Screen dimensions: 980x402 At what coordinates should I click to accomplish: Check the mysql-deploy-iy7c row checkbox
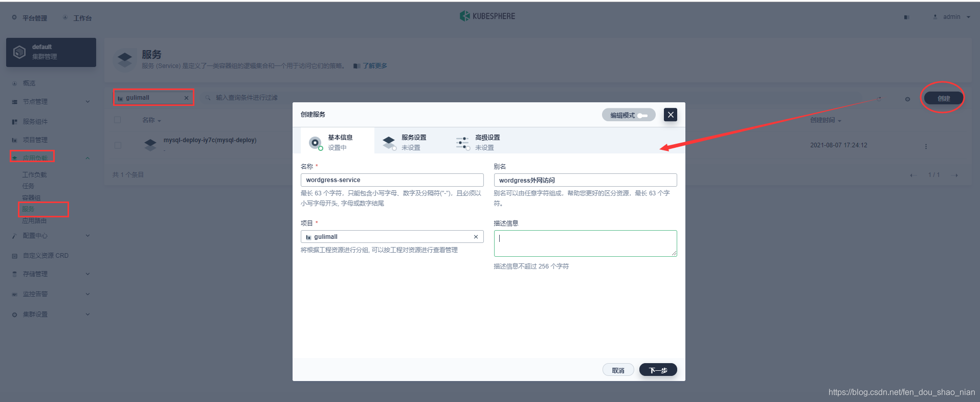[x=118, y=145]
